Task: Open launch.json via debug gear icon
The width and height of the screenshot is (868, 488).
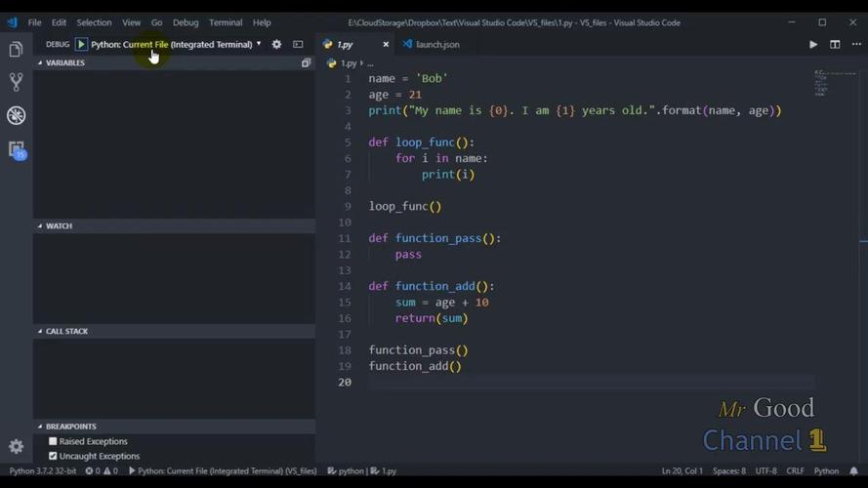Action: coord(276,44)
